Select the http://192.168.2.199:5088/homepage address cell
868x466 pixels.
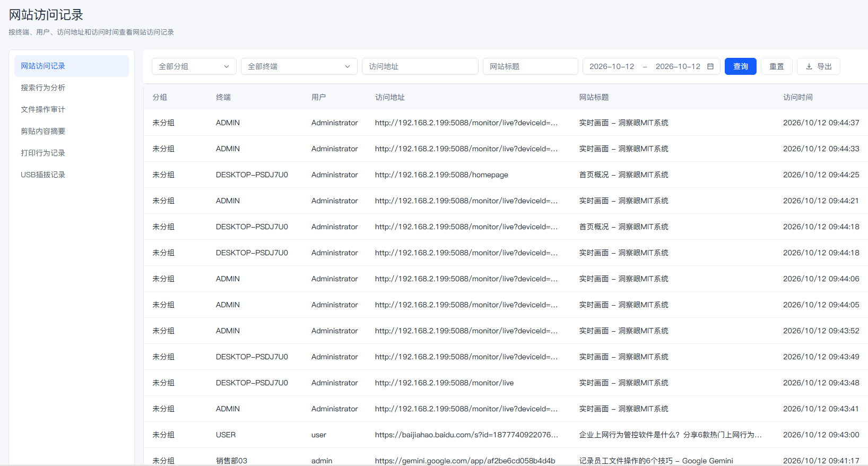pyautogui.click(x=441, y=175)
